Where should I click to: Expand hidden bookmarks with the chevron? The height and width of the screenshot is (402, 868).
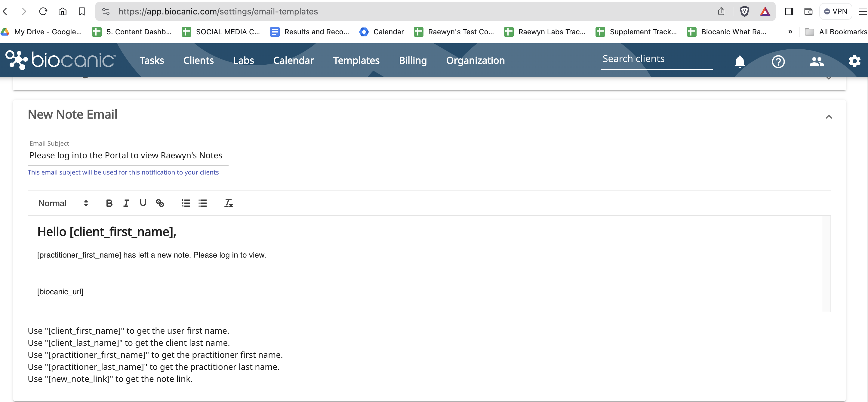[x=790, y=32]
